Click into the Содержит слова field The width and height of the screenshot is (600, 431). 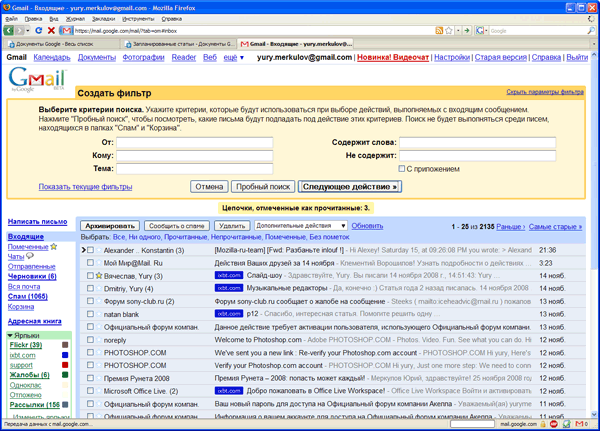pyautogui.click(x=478, y=142)
